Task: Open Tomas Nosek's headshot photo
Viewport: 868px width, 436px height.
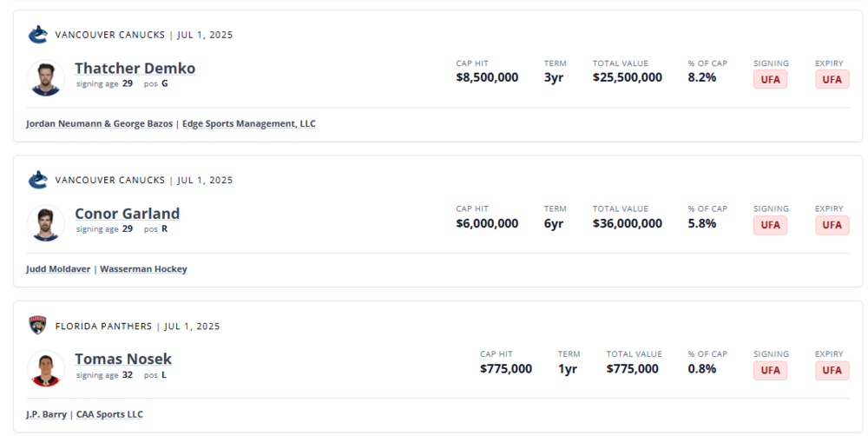Action: click(x=46, y=369)
